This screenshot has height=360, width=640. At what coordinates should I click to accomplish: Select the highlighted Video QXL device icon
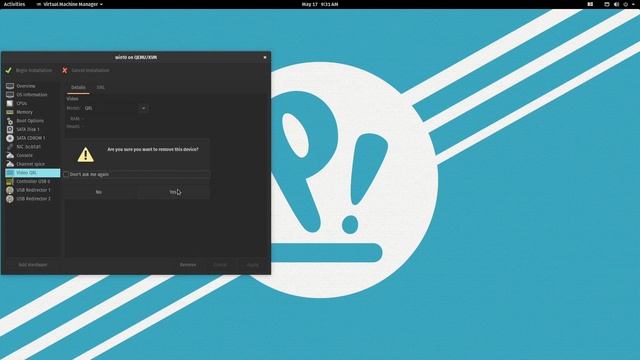(x=10, y=173)
